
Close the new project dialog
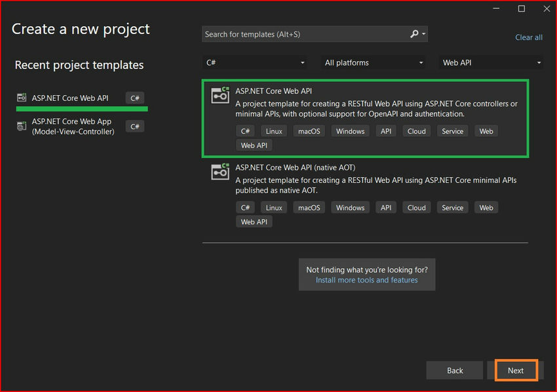[546, 9]
